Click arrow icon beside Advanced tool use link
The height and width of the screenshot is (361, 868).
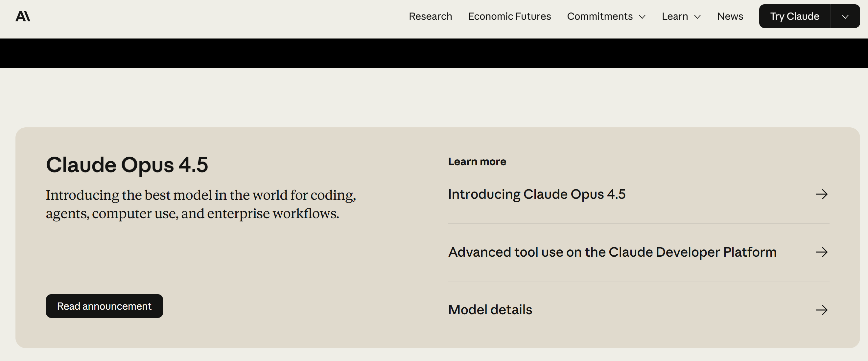click(x=822, y=252)
